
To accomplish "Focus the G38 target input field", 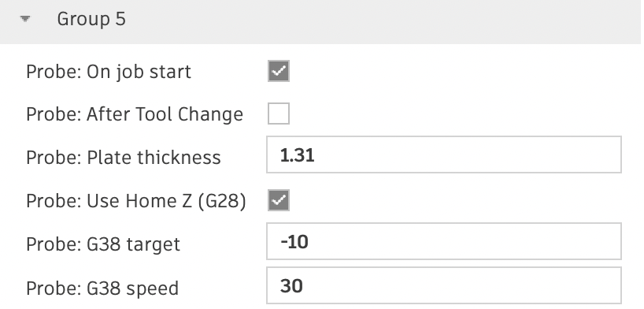I will click(x=444, y=241).
